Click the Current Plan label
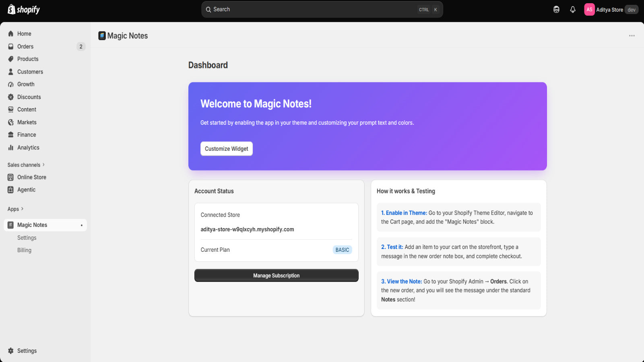The width and height of the screenshot is (644, 362). (215, 250)
